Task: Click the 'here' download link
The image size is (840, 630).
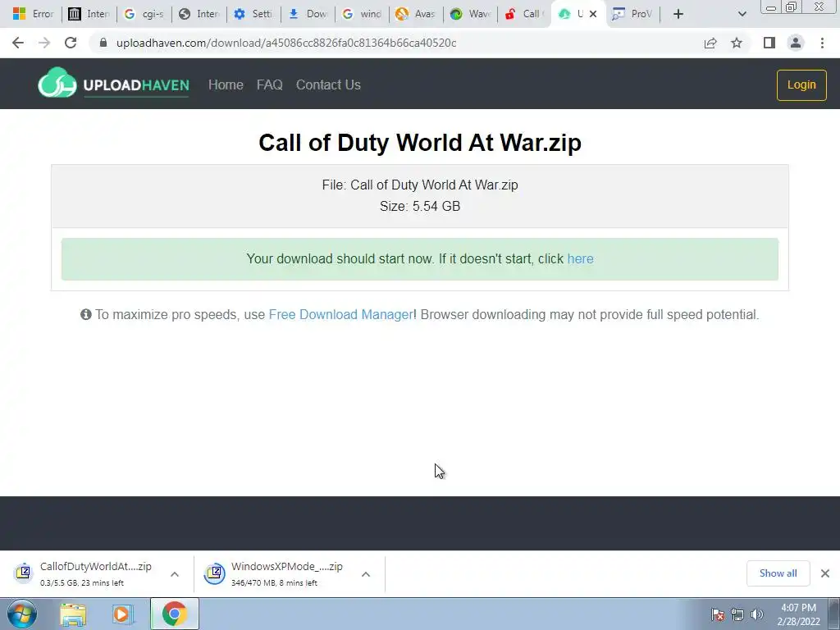Action: point(580,258)
